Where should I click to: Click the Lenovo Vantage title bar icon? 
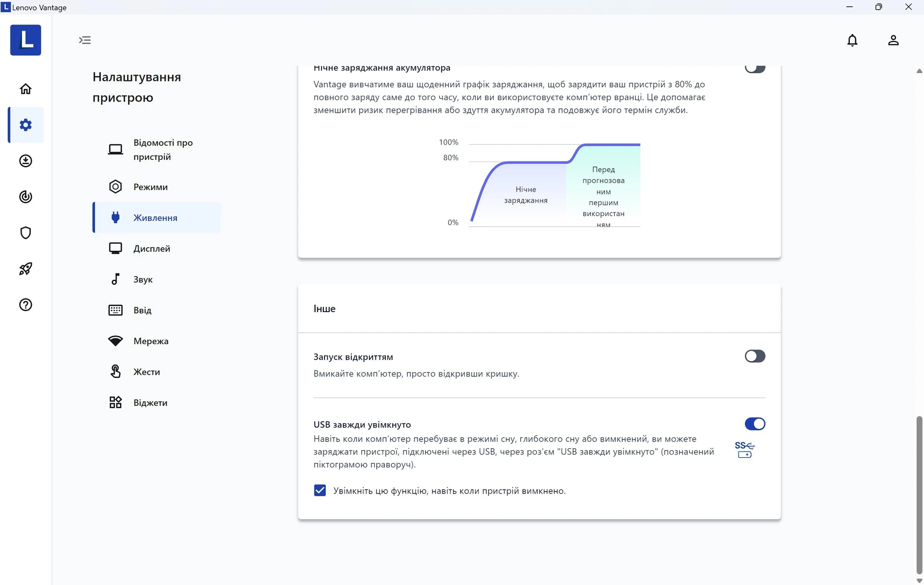[x=6, y=7]
